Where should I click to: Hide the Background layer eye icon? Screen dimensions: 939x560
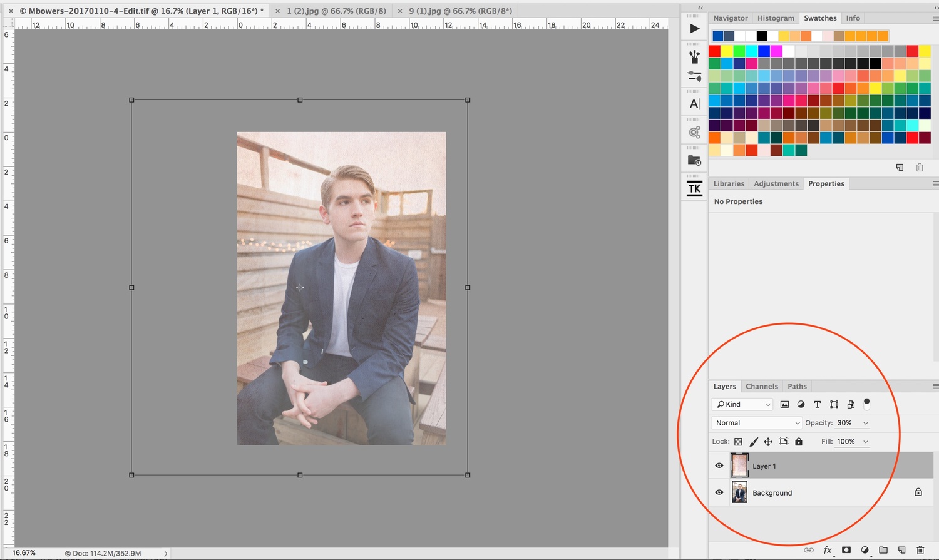(x=719, y=492)
